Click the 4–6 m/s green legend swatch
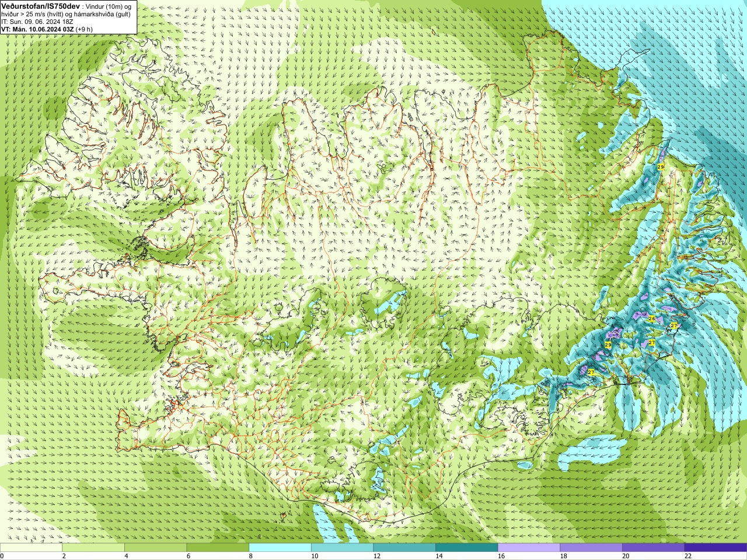The image size is (747, 560). [x=155, y=548]
